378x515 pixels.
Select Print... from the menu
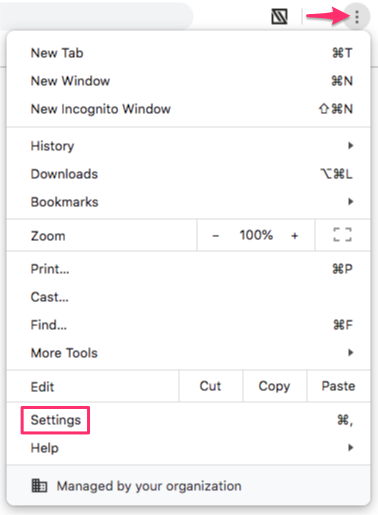pos(188,269)
